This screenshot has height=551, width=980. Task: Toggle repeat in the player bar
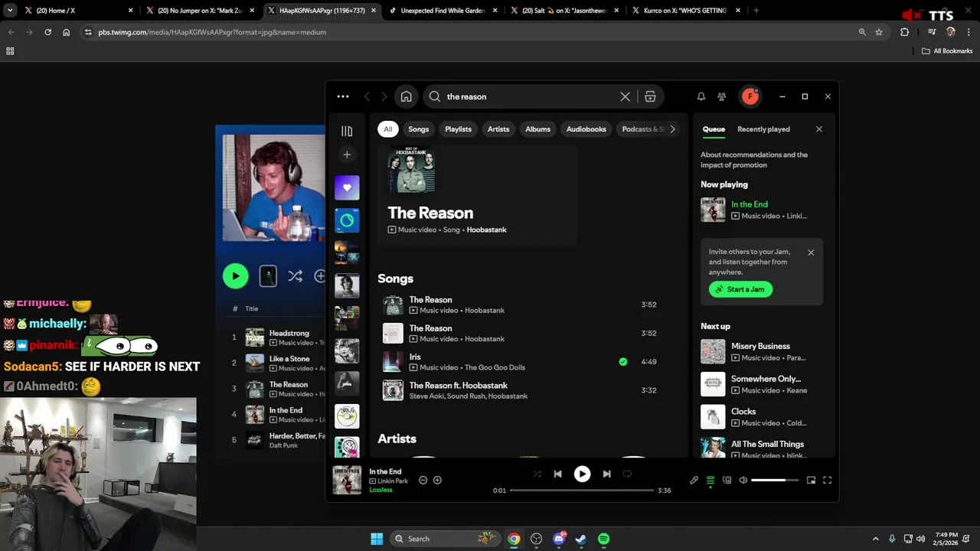click(x=627, y=474)
